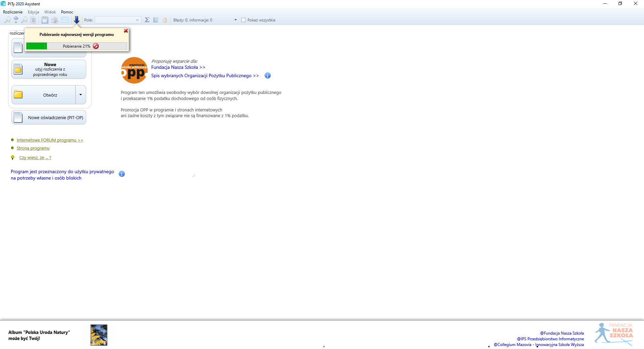644x349 pixels.
Task: Click the blue download update arrow icon
Action: point(76,20)
